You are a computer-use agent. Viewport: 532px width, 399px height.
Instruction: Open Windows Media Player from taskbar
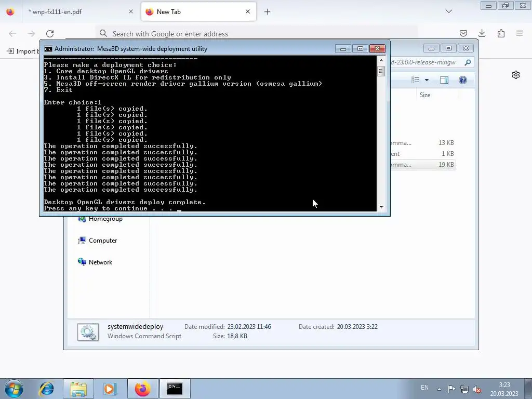110,389
